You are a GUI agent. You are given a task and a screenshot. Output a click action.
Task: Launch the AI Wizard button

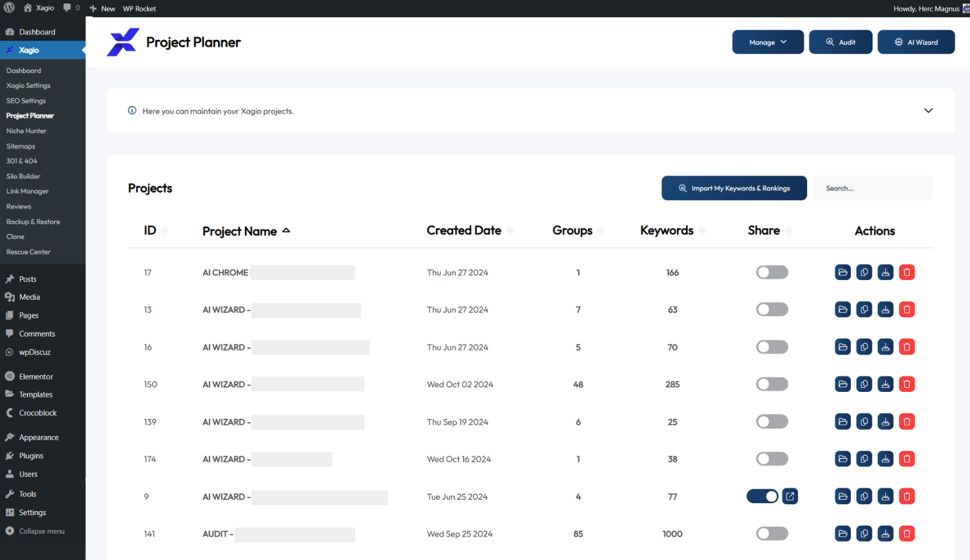click(916, 42)
